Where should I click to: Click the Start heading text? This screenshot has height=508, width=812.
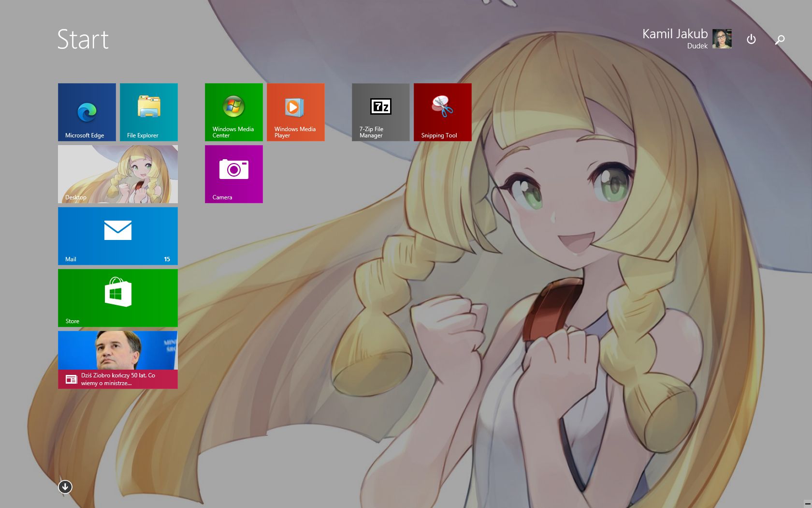[83, 39]
